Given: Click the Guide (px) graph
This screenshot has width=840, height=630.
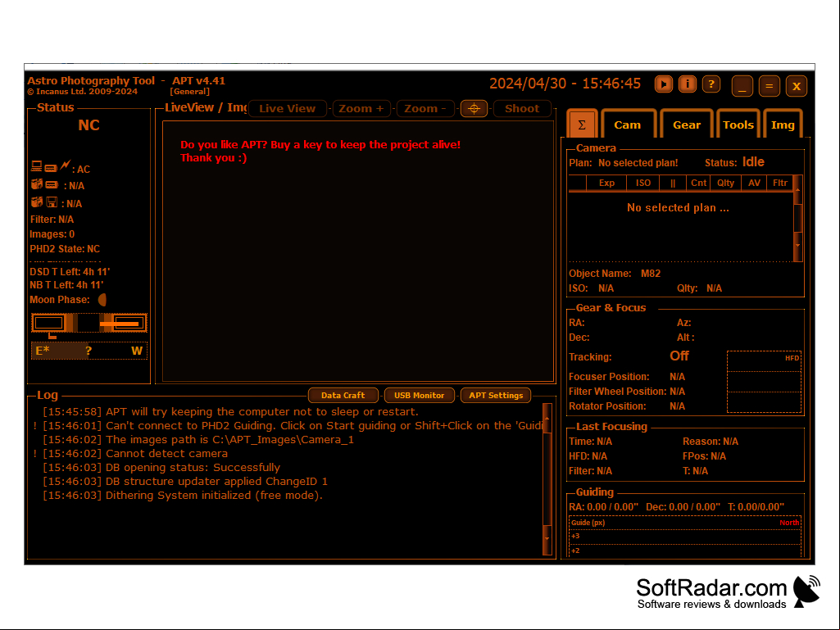Looking at the screenshot, I should point(684,537).
